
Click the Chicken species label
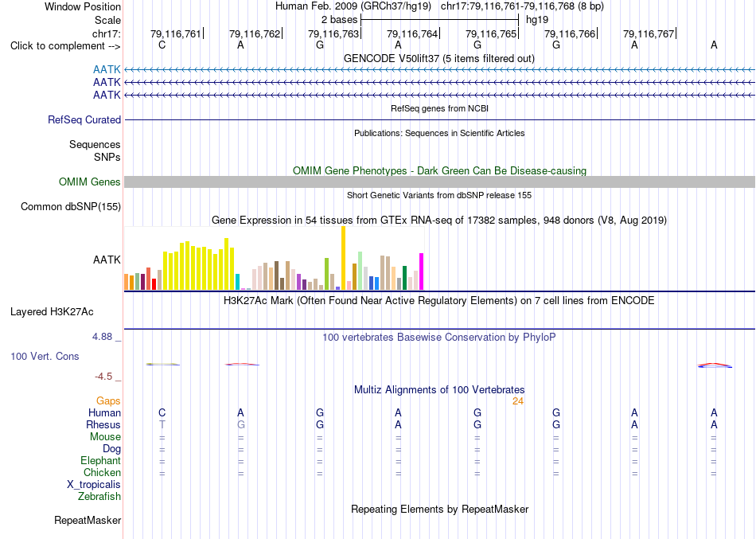102,472
